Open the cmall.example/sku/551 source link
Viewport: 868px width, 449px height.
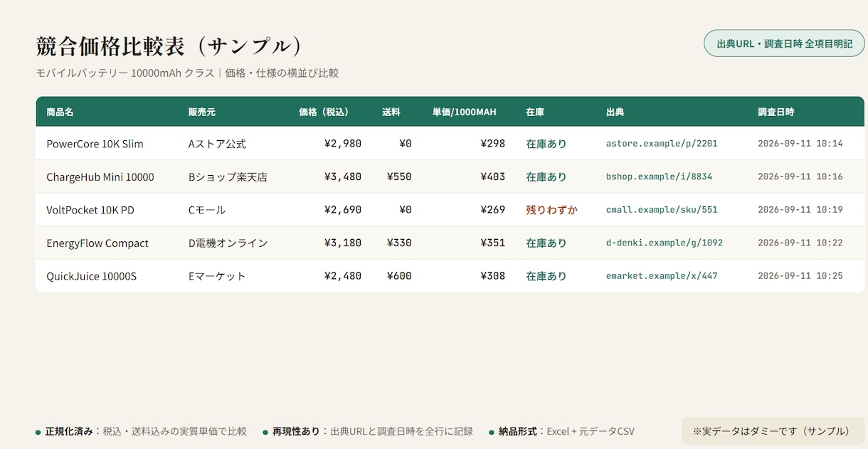coord(662,210)
